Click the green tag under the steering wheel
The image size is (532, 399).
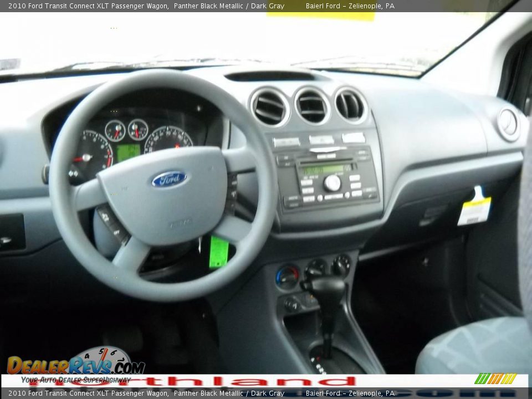[218, 252]
